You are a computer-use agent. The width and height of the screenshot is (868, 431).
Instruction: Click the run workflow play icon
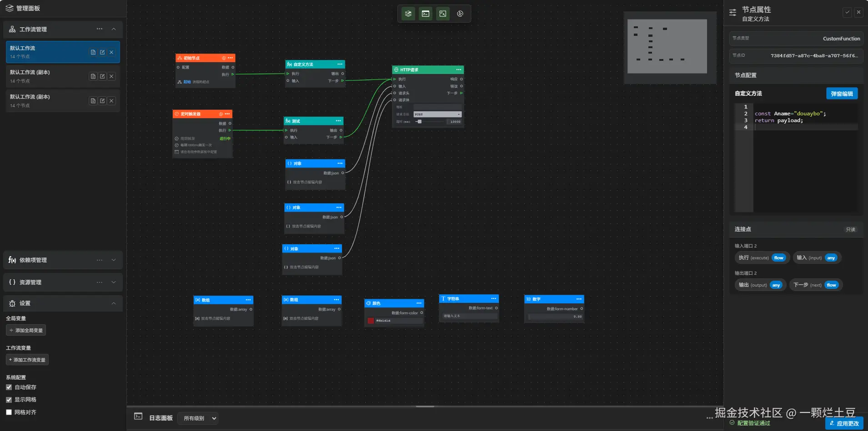point(460,14)
